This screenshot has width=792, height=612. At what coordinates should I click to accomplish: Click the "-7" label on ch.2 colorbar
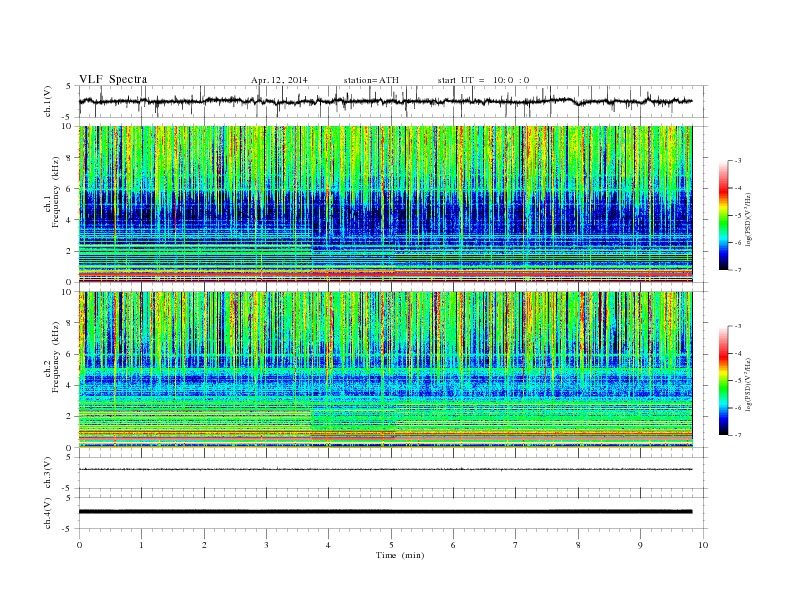(737, 435)
